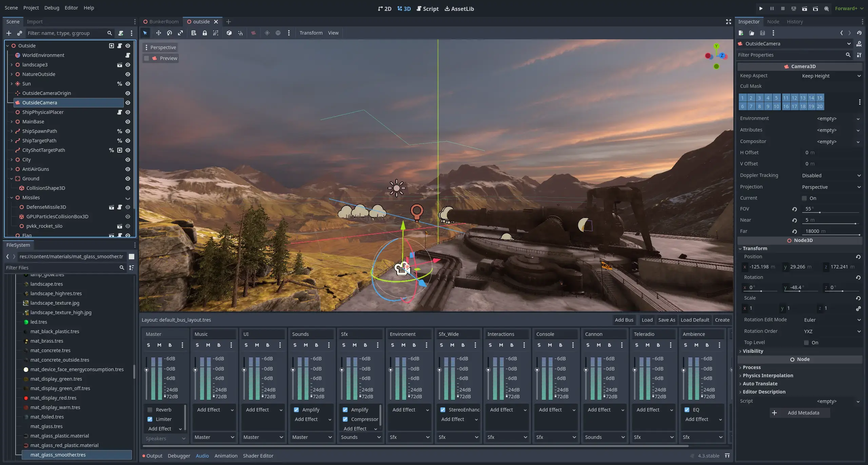Screen dimensions: 868x465
Task: Activate the Select mode arrow tool
Action: (x=145, y=33)
